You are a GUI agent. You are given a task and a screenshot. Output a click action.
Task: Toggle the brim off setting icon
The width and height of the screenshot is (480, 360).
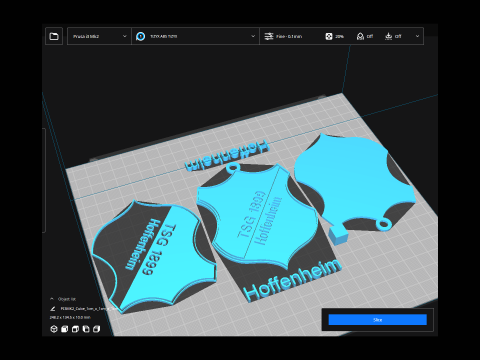coord(388,36)
